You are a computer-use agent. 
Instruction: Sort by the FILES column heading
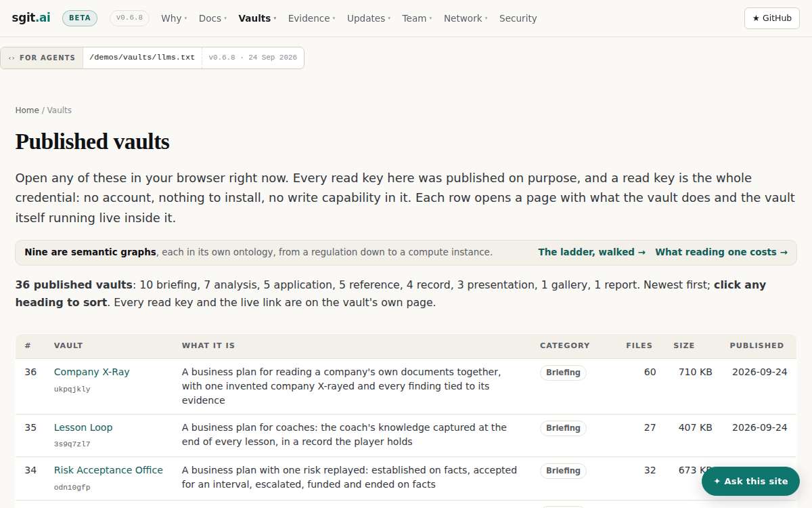pyautogui.click(x=639, y=345)
